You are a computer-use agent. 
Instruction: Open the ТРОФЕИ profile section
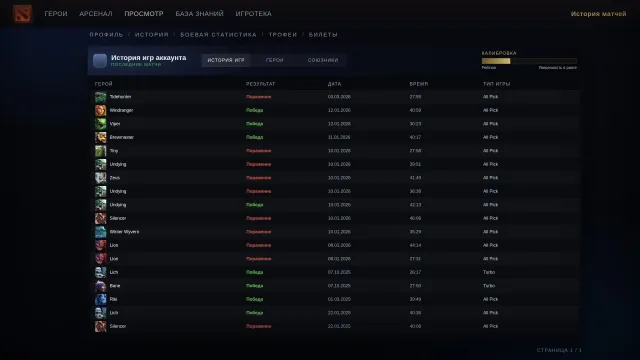283,35
